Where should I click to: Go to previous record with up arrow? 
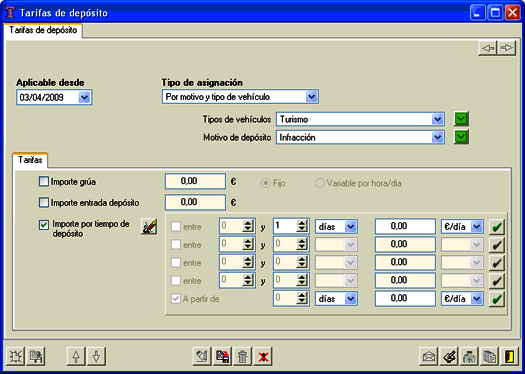76,357
